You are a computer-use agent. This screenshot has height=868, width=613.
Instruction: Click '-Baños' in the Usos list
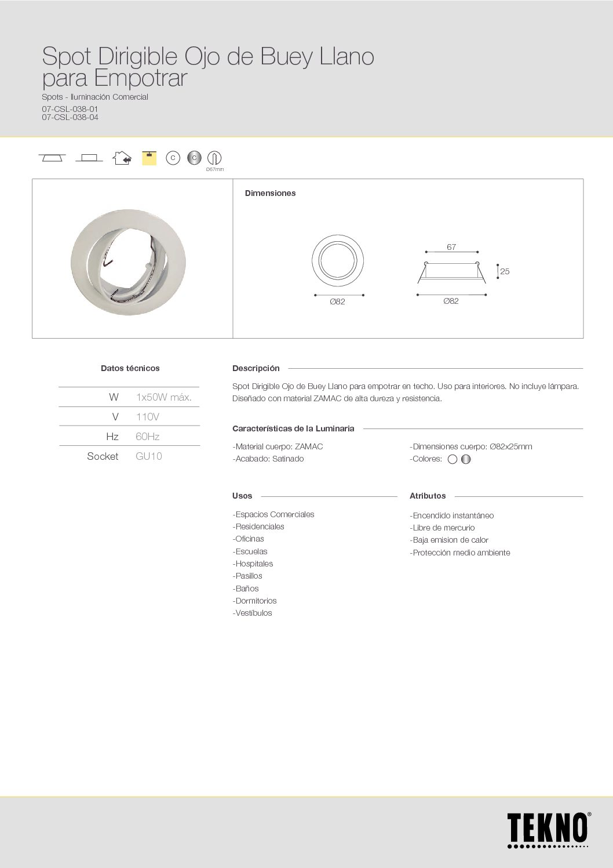pos(246,589)
